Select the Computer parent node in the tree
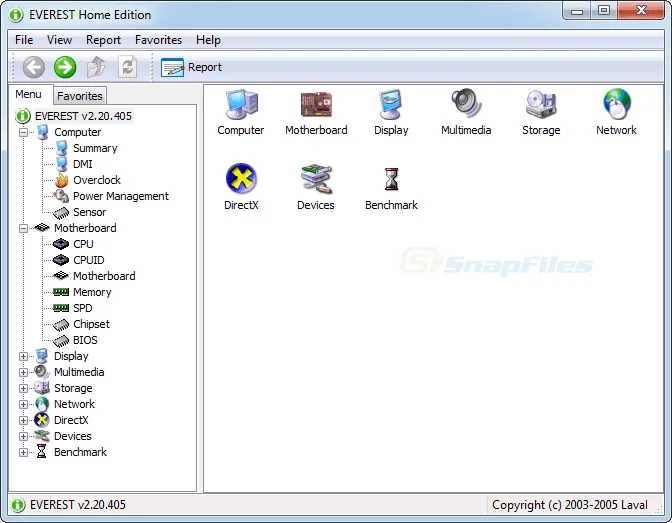This screenshot has width=672, height=523. [x=78, y=132]
